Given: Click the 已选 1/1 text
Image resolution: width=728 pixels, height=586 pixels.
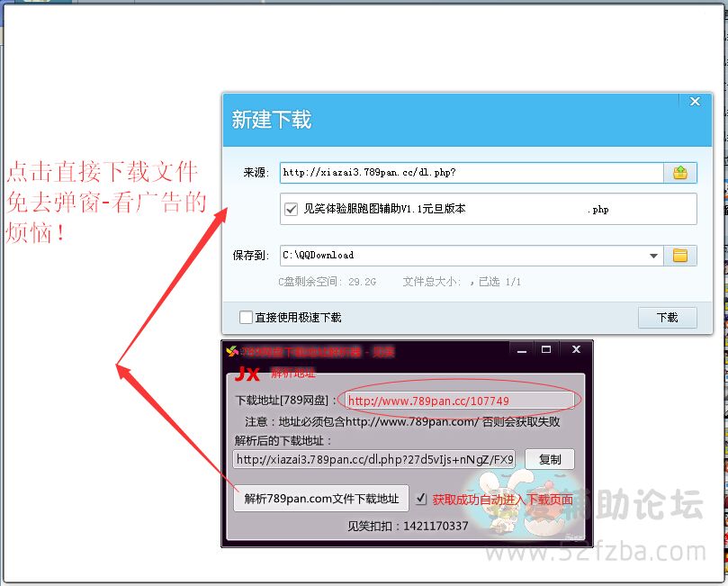Looking at the screenshot, I should (499, 282).
